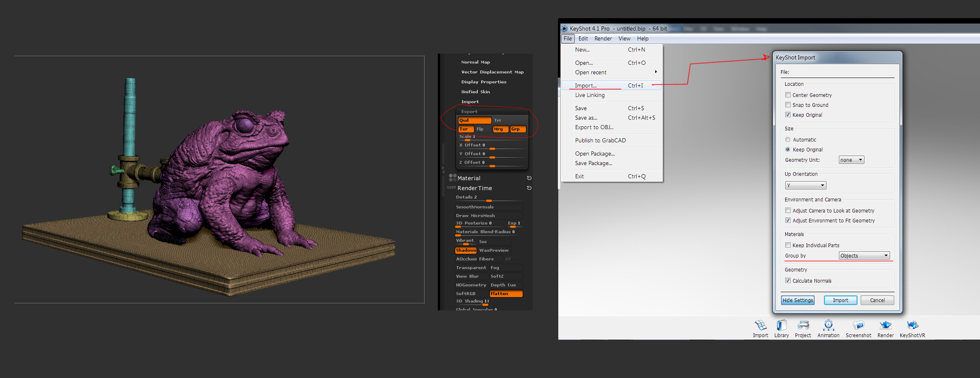Open the Group by Objects dropdown
Image resolution: width=980 pixels, height=378 pixels.
[864, 255]
